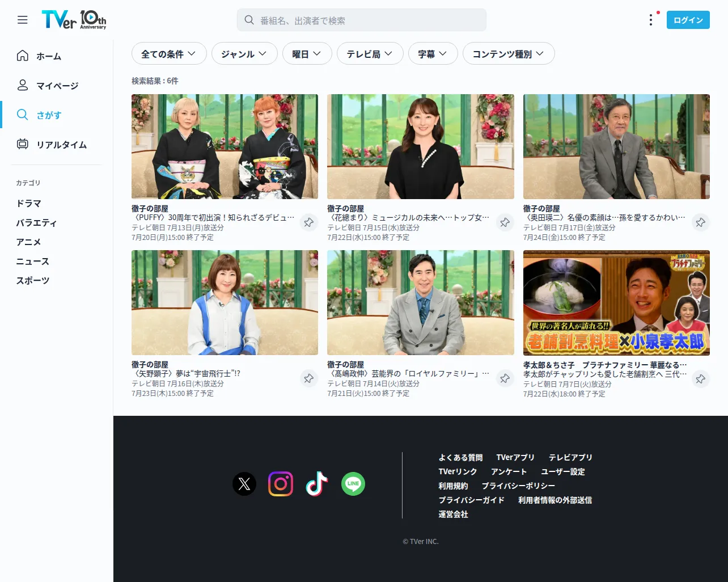Image resolution: width=728 pixels, height=582 pixels.
Task: Click the 番組名、出演者で検索 search field
Action: pos(362,20)
